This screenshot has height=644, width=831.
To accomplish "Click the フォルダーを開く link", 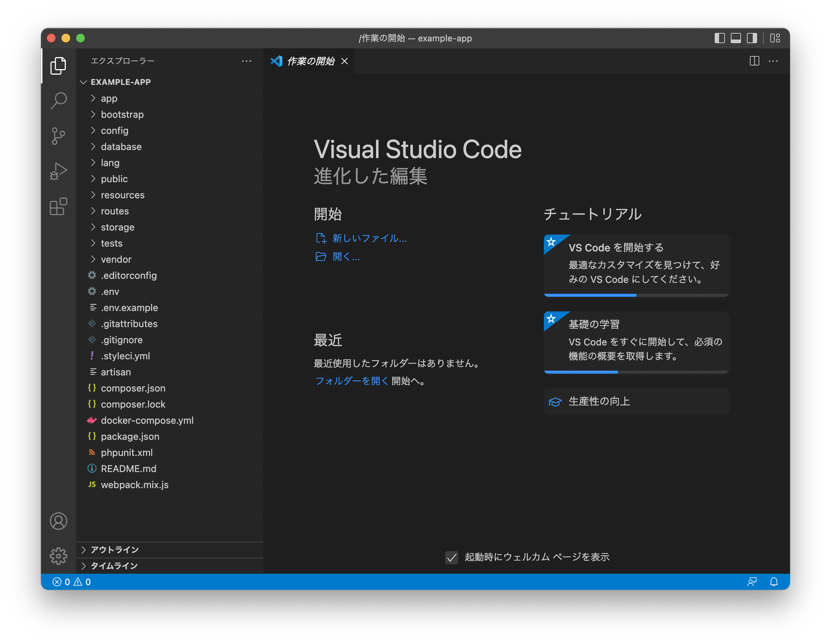I will pyautogui.click(x=351, y=381).
